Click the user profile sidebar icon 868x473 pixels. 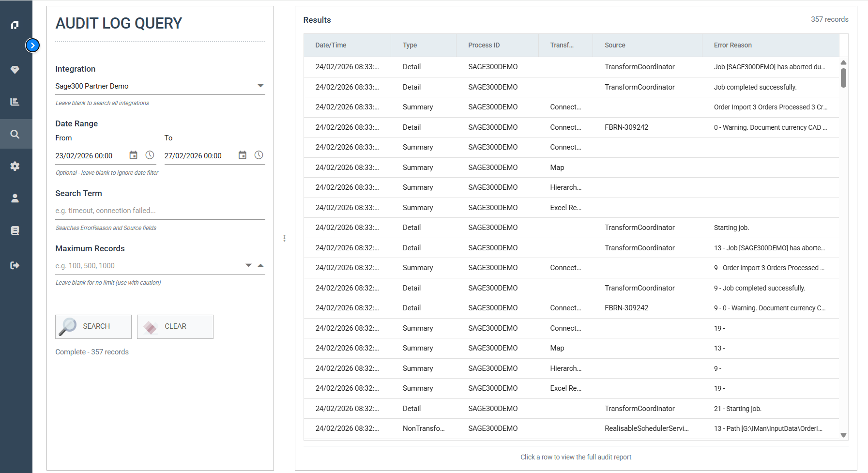[15, 198]
